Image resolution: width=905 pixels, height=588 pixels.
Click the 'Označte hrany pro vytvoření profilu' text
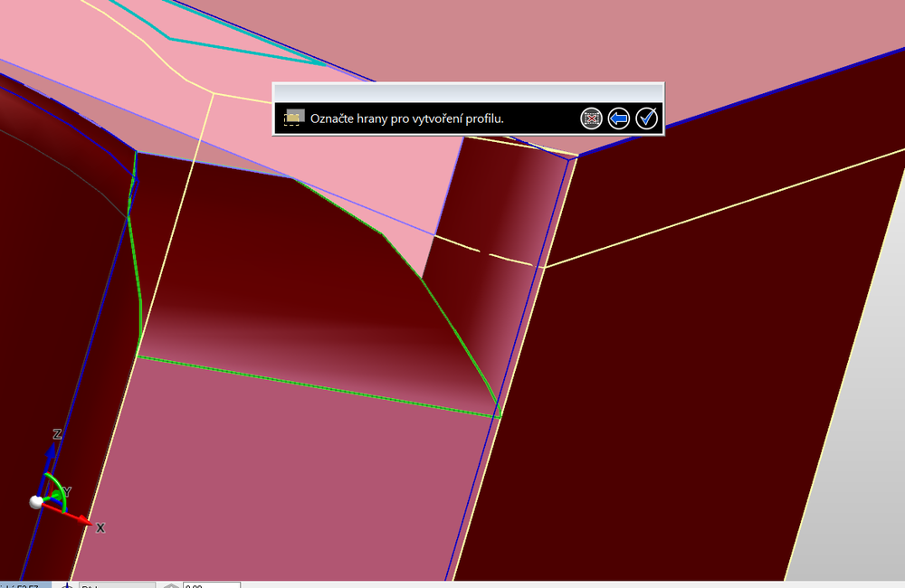point(406,119)
